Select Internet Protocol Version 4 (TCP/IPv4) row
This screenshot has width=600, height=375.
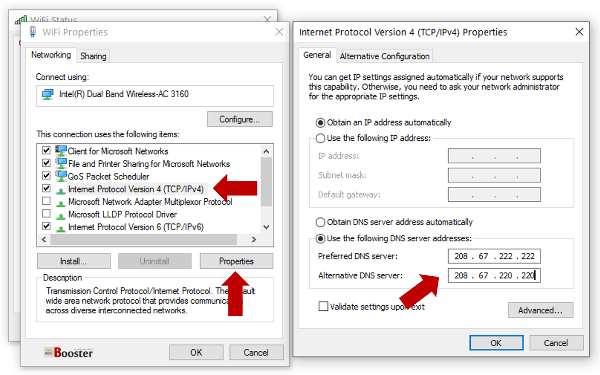[x=136, y=189]
